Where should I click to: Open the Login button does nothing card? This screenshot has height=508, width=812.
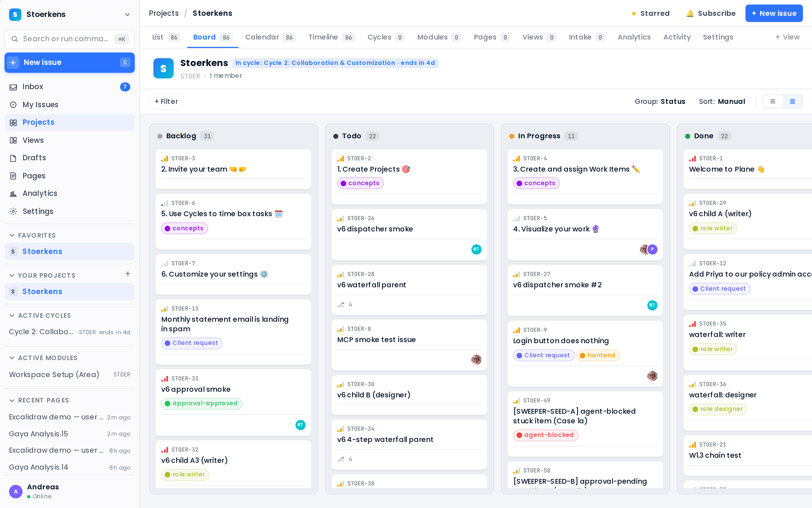coord(585,353)
